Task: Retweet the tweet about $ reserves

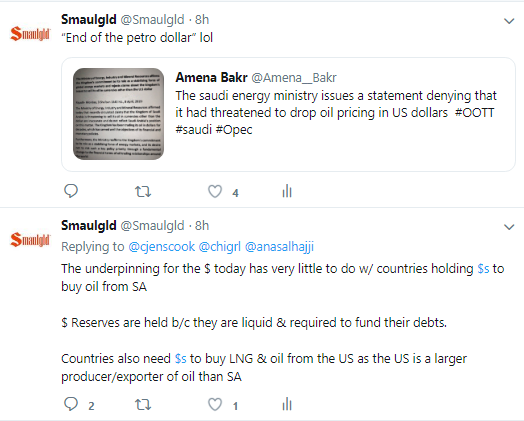Action: (143, 405)
